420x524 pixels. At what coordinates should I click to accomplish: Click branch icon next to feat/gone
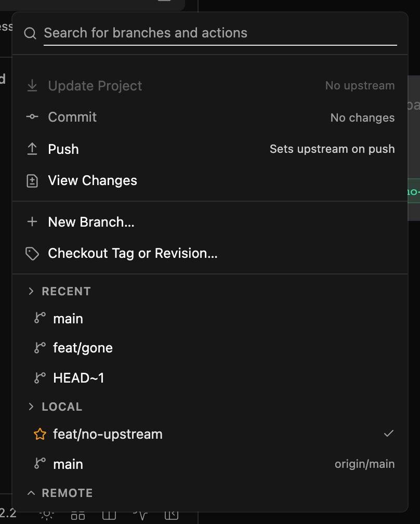point(40,348)
